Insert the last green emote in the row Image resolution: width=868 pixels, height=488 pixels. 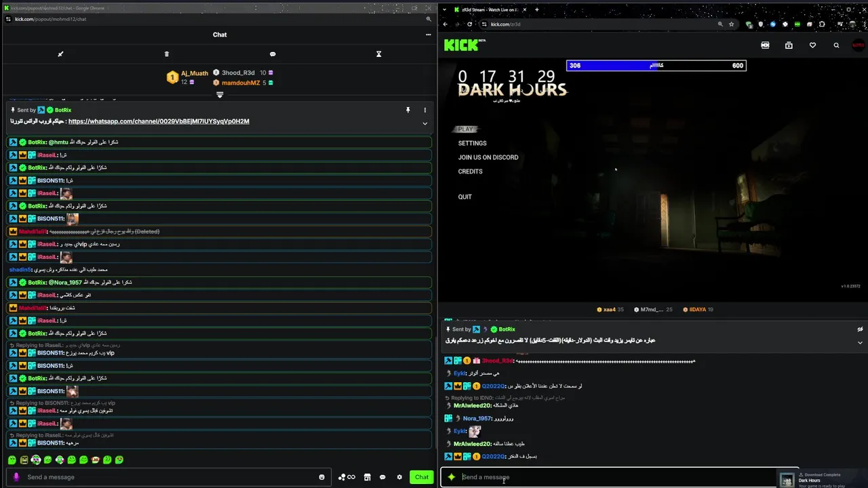[x=119, y=460]
